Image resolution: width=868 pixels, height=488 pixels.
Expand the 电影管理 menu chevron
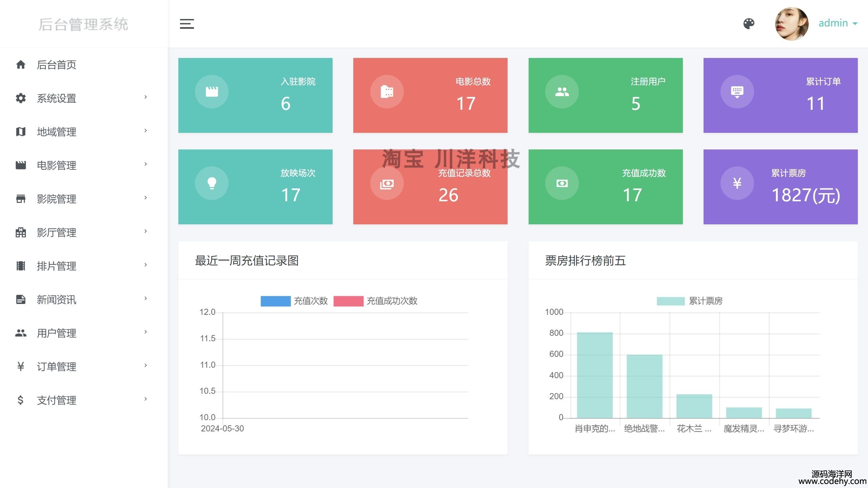[145, 164]
